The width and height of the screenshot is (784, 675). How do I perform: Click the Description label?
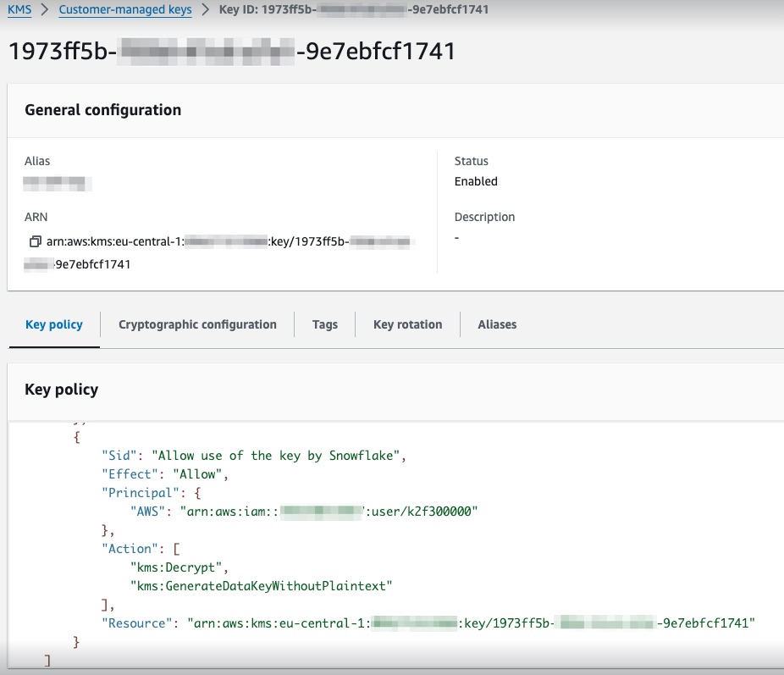click(x=484, y=217)
